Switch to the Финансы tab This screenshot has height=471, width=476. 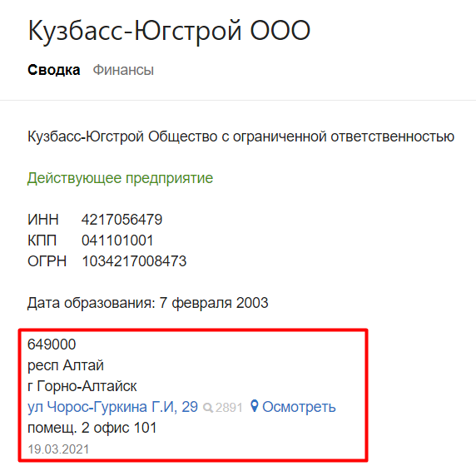pyautogui.click(x=123, y=70)
